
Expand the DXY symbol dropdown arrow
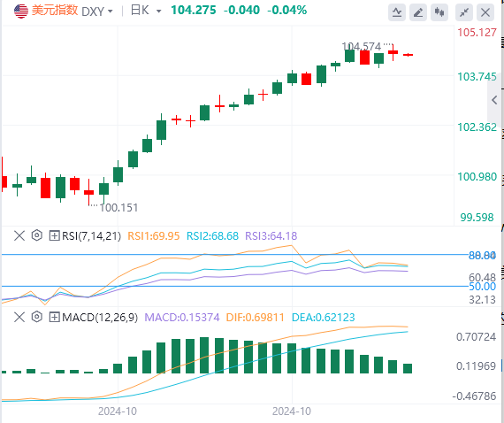click(x=111, y=12)
